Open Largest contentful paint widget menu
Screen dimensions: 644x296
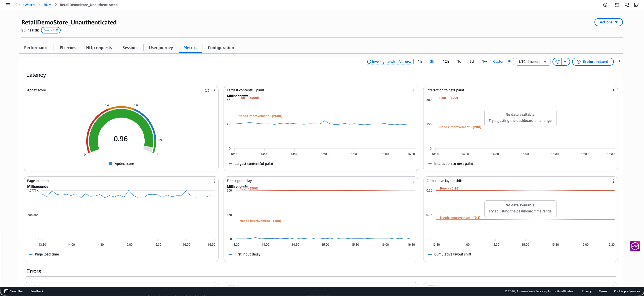pyautogui.click(x=414, y=91)
